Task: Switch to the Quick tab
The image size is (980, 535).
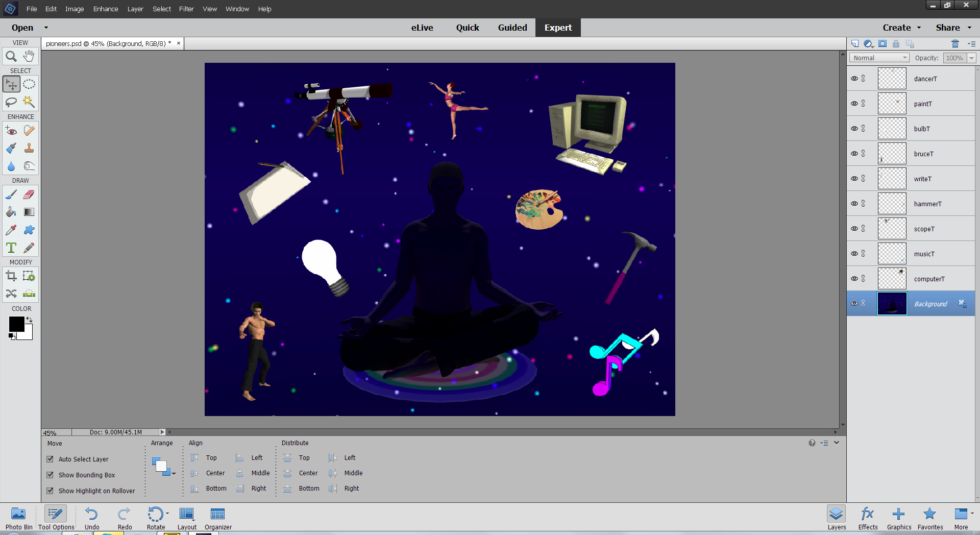Action: [468, 28]
